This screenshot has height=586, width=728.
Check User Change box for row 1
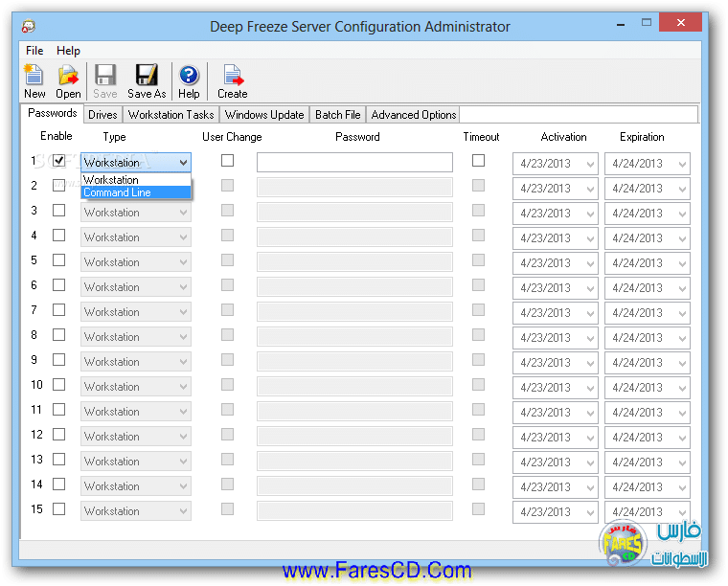coord(228,161)
